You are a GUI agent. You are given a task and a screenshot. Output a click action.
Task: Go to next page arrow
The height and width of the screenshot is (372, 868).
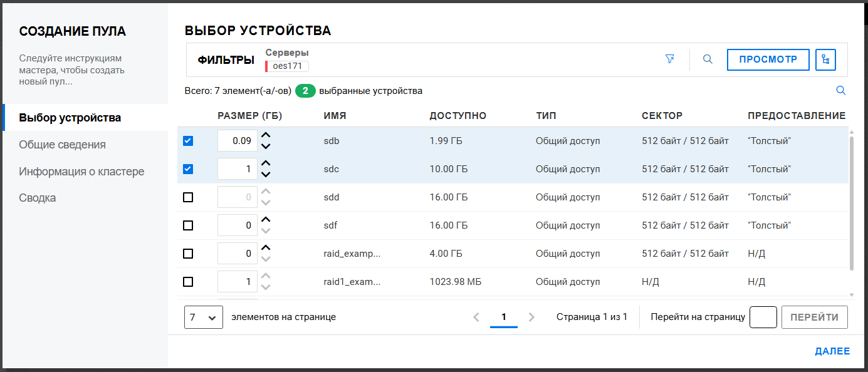click(531, 317)
